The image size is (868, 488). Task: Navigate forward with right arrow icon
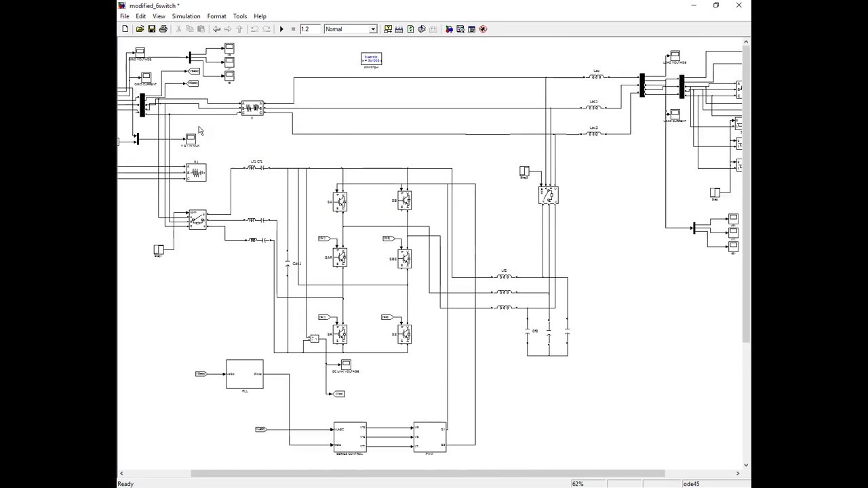point(228,29)
